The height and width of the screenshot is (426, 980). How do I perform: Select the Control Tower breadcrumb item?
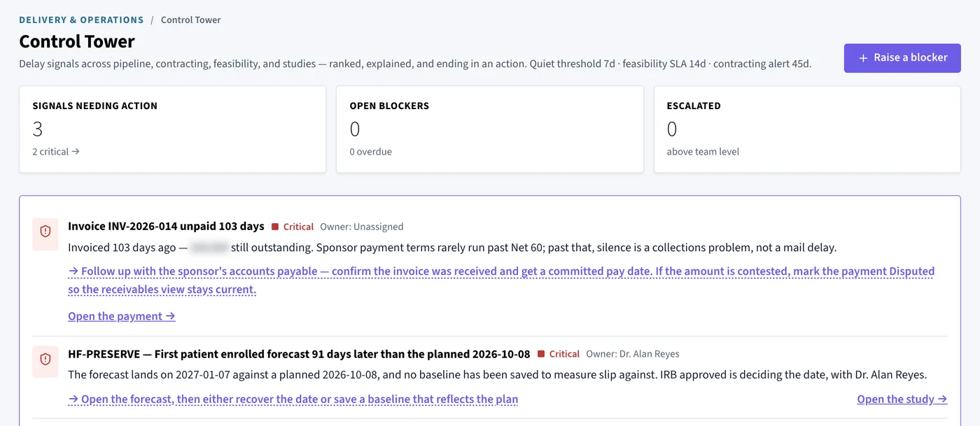pyautogui.click(x=190, y=20)
